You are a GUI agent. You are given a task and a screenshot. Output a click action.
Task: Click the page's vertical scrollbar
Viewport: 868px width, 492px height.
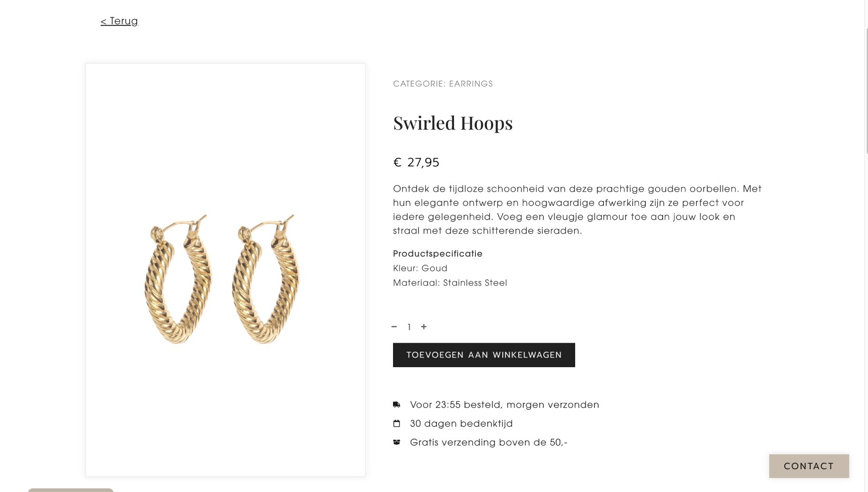(x=866, y=91)
